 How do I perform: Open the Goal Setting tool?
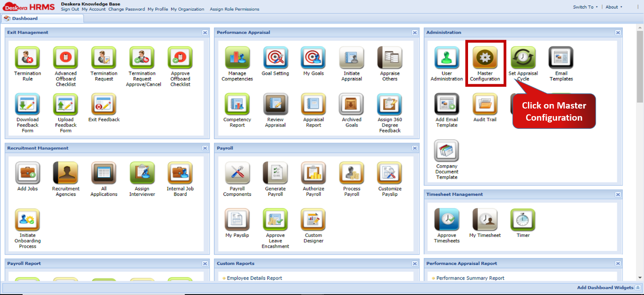pos(275,59)
